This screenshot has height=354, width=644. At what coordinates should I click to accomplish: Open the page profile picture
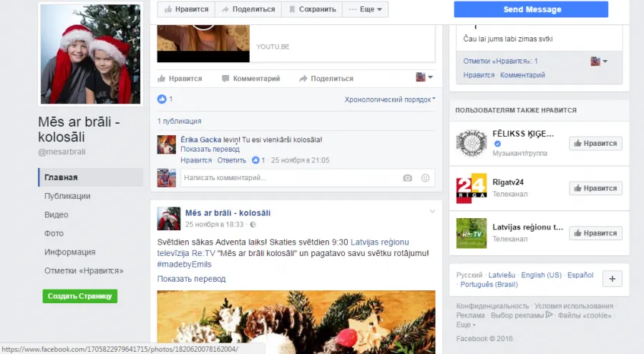[x=90, y=54]
